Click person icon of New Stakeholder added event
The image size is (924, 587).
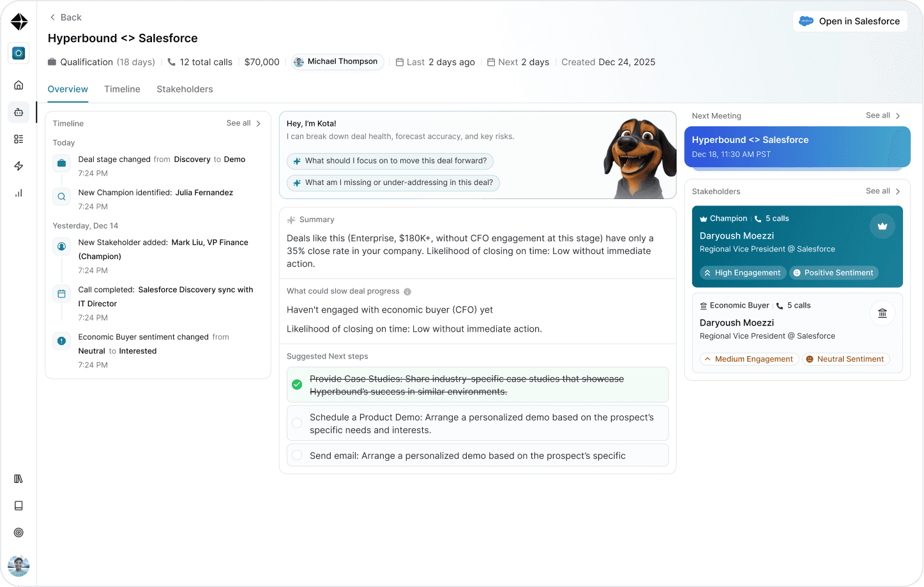click(x=61, y=246)
